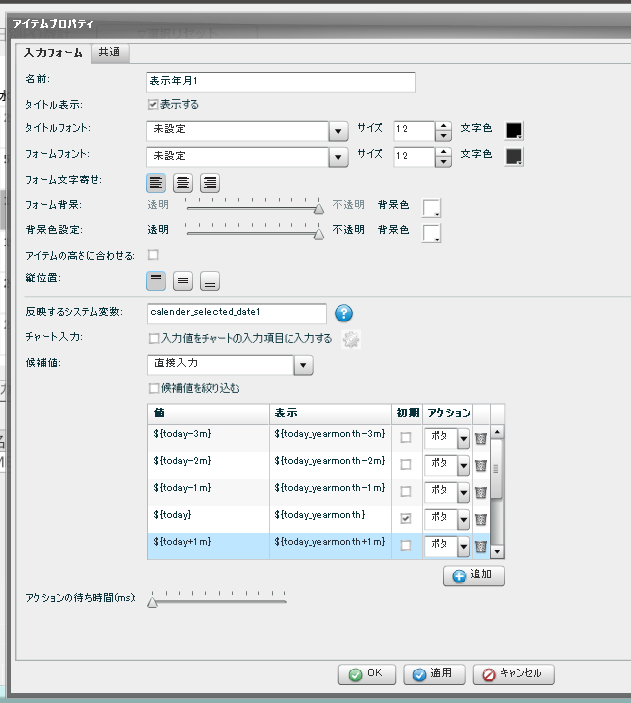
Task: Click the アクションの待ち時間 slider handle
Action: (152, 602)
